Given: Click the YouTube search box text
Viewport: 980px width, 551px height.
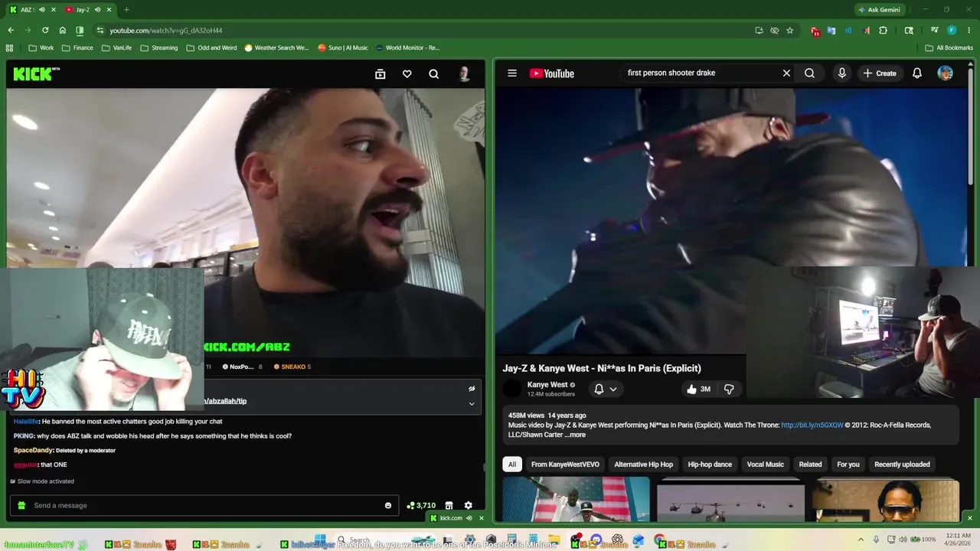Looking at the screenshot, I should click(671, 73).
